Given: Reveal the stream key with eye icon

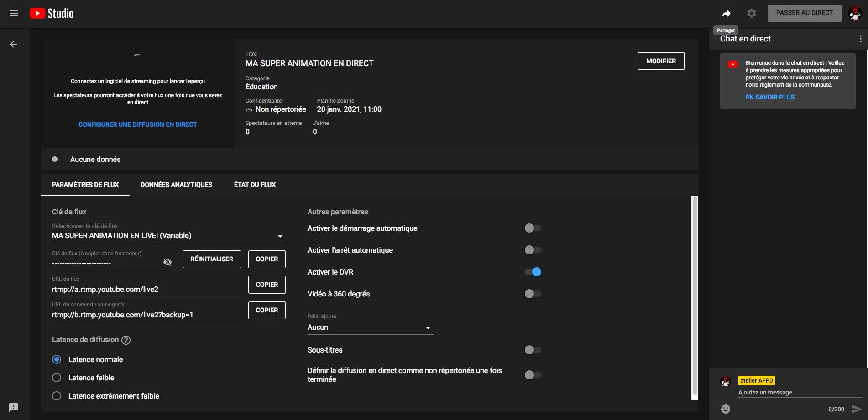Looking at the screenshot, I should click(x=167, y=262).
